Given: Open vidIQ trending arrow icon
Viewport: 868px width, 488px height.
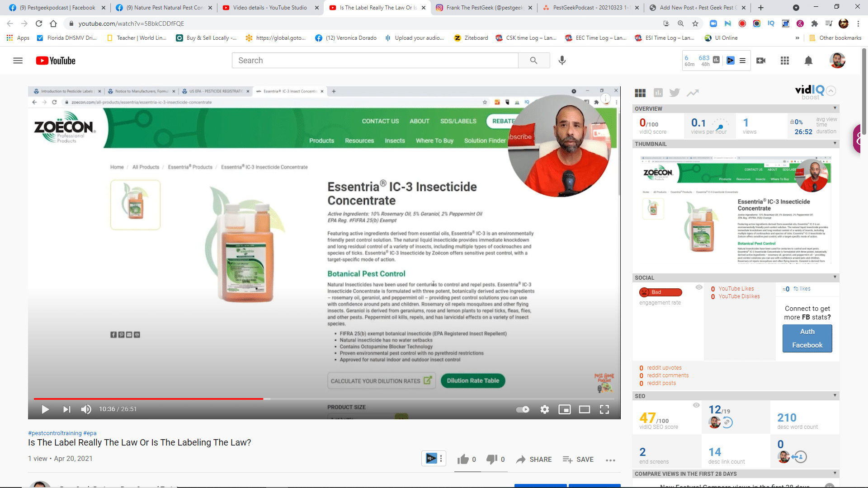Looking at the screenshot, I should coord(693,93).
